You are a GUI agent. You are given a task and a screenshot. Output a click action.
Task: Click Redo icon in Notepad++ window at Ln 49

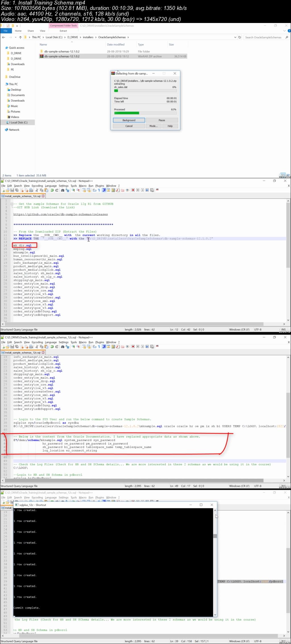pos(57,347)
